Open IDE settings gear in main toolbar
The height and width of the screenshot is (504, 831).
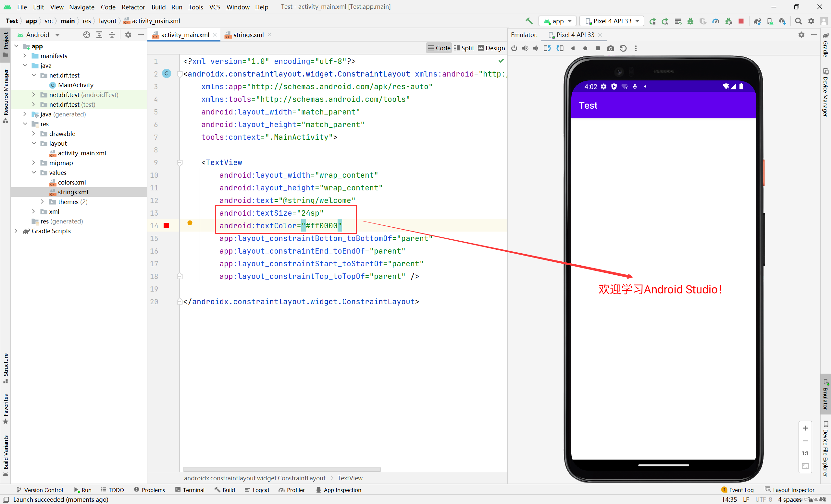point(811,21)
